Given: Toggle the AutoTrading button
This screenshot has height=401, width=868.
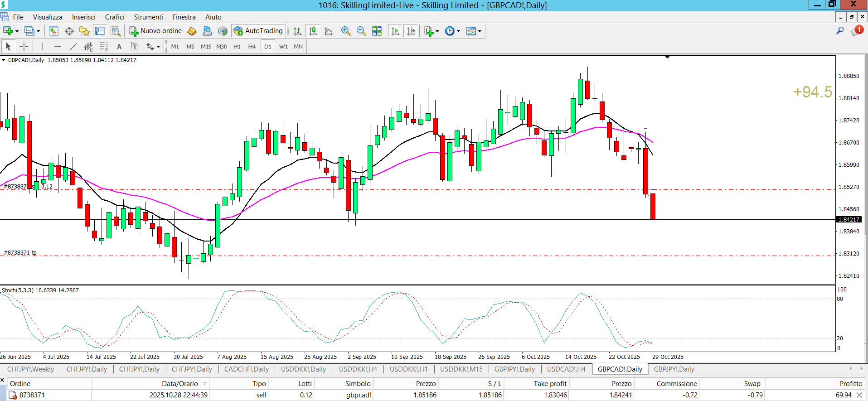Looking at the screenshot, I should tap(258, 31).
